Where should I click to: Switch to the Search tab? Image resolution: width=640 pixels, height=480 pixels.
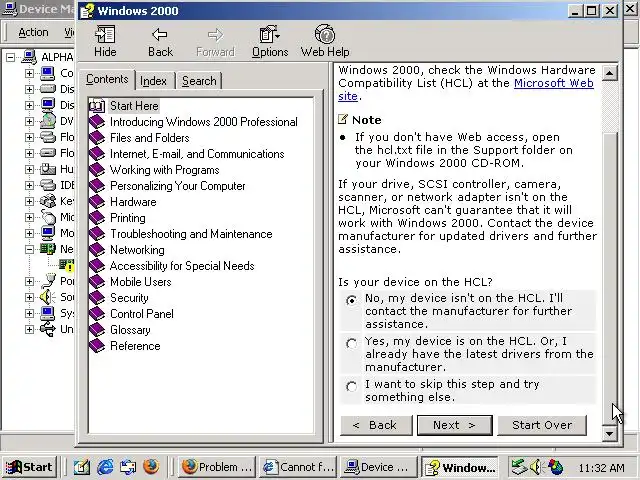(x=199, y=81)
